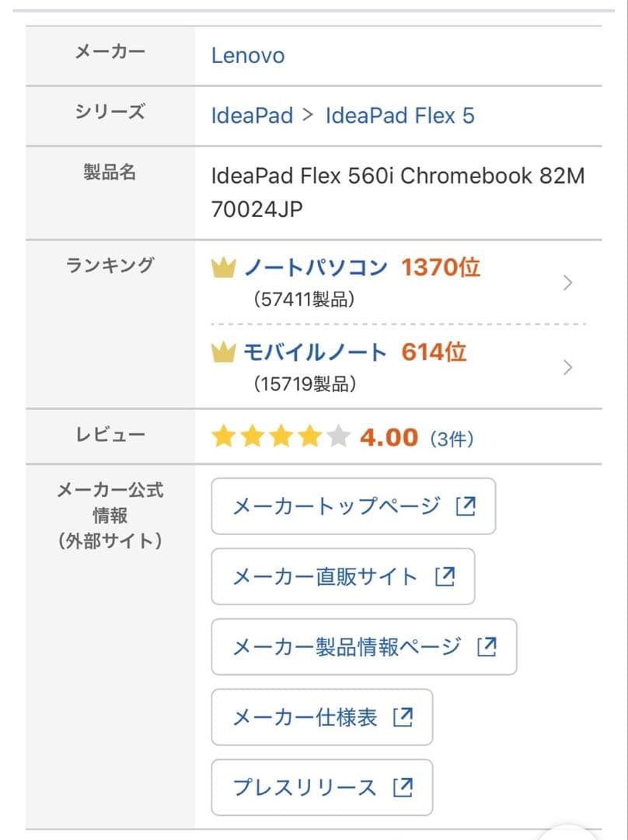The width and height of the screenshot is (628, 840).
Task: Open the IdeaPad Flex 5 series link
Action: pyautogui.click(x=401, y=114)
